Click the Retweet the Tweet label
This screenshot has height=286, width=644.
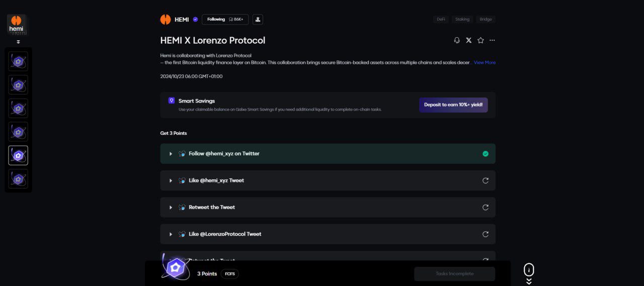pos(212,207)
